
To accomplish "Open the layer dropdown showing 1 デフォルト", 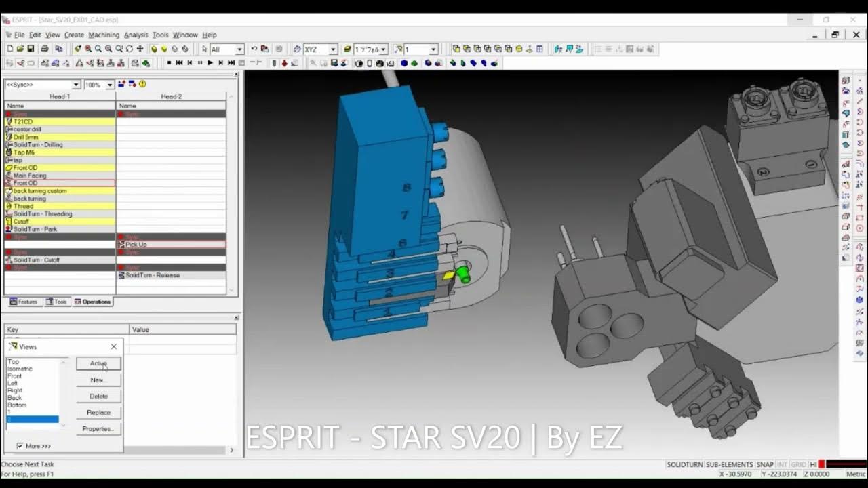I will click(383, 49).
